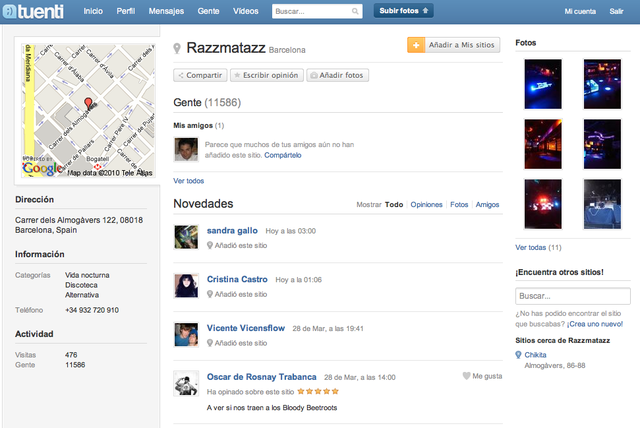Image resolution: width=640 pixels, height=428 pixels.
Task: Click the Gente (11586) heading
Action: click(207, 102)
